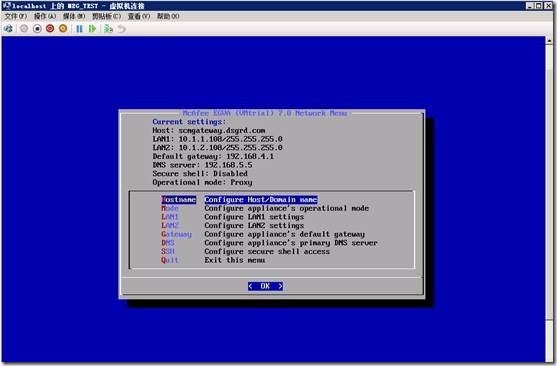Reset the VM using green play icon

point(93,28)
